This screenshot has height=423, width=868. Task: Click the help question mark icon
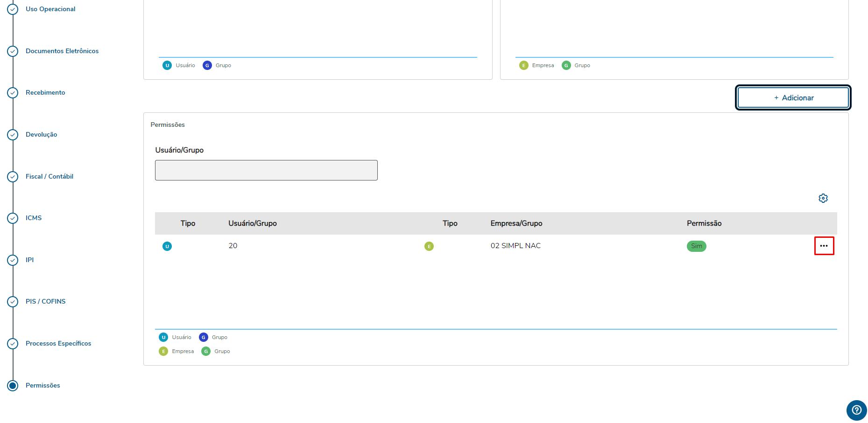(x=856, y=410)
